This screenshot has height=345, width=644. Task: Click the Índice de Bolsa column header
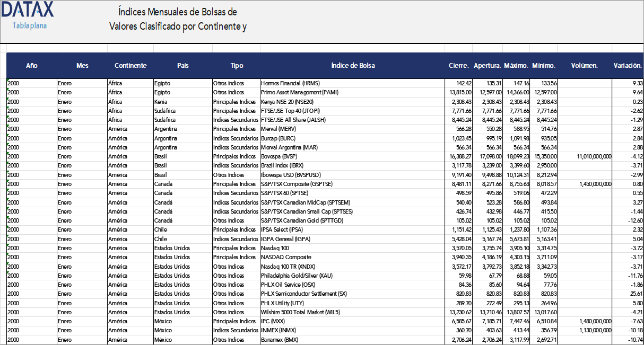[353, 66]
